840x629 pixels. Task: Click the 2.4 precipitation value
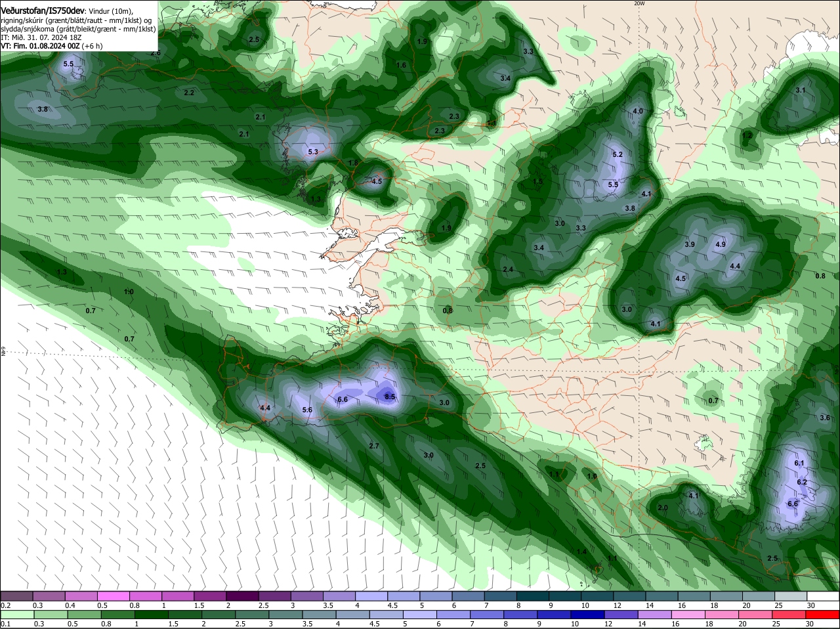[508, 270]
